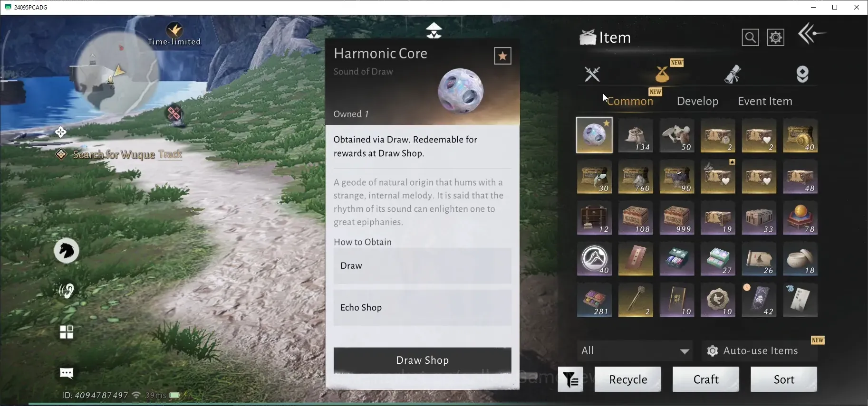Open the chat bubble icon
868x406 pixels.
[x=67, y=373]
